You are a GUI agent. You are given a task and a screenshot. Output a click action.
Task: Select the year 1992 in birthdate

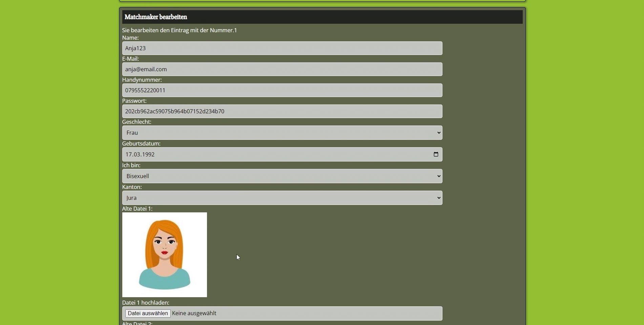[x=148, y=154]
